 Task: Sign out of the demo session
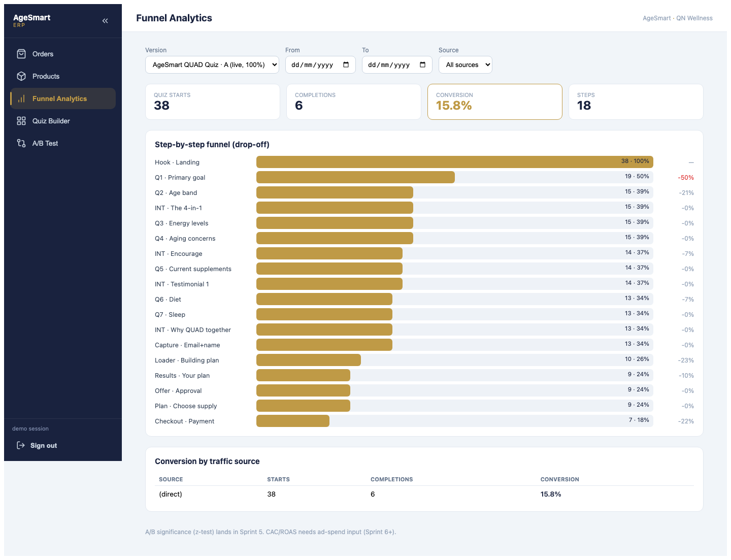63,445
